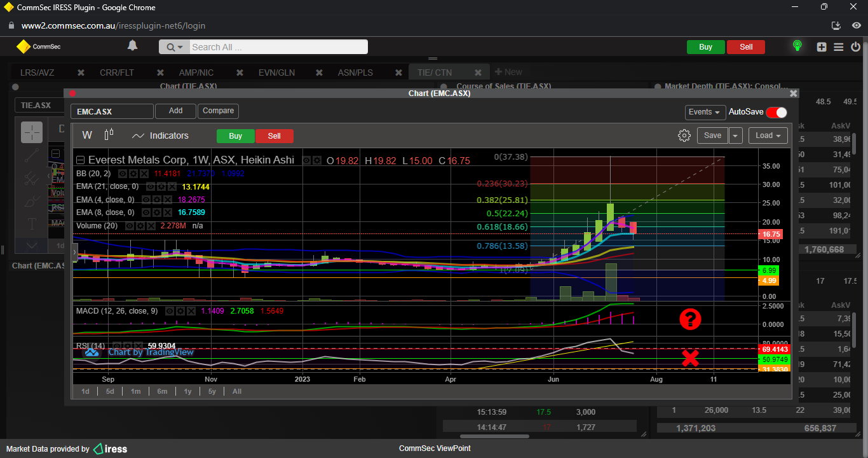Select the 6m time range

162,391
